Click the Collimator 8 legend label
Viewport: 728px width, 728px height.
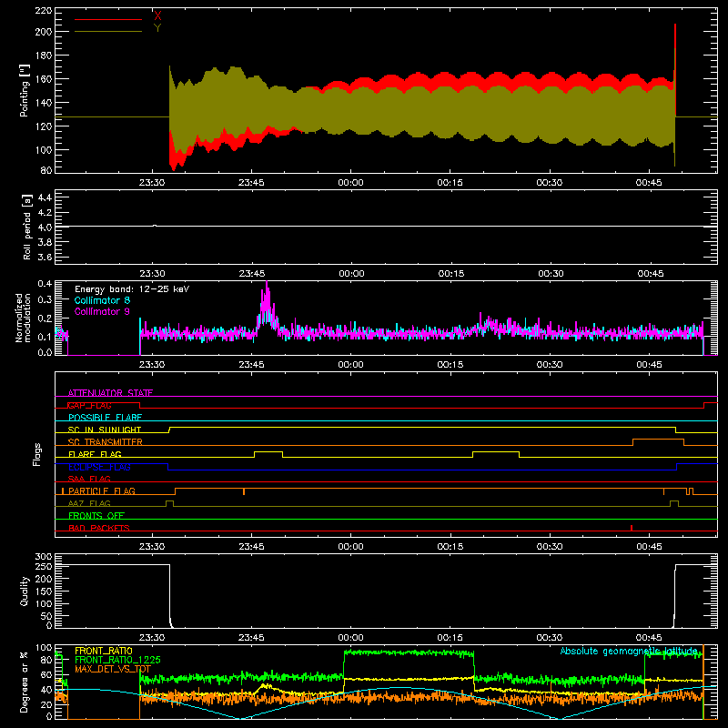click(x=102, y=300)
